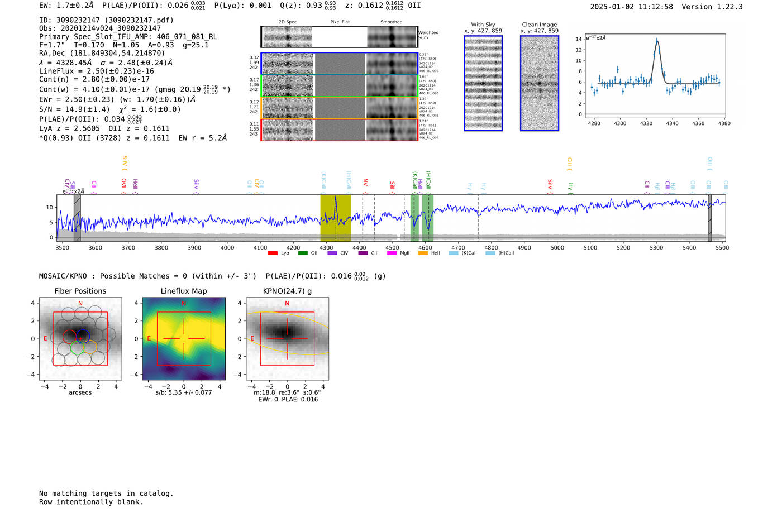The width and height of the screenshot is (782, 532).
Task: Click the Clean Image cutout
Action: point(540,83)
